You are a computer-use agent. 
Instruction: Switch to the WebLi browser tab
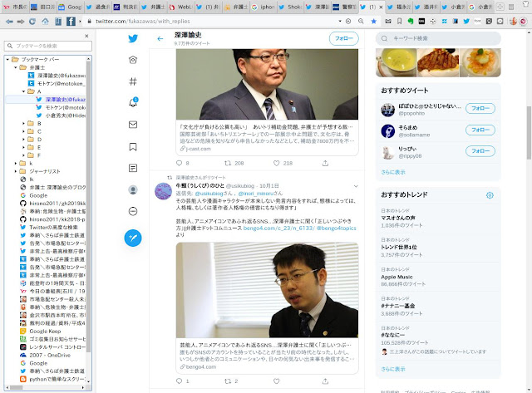coord(181,7)
